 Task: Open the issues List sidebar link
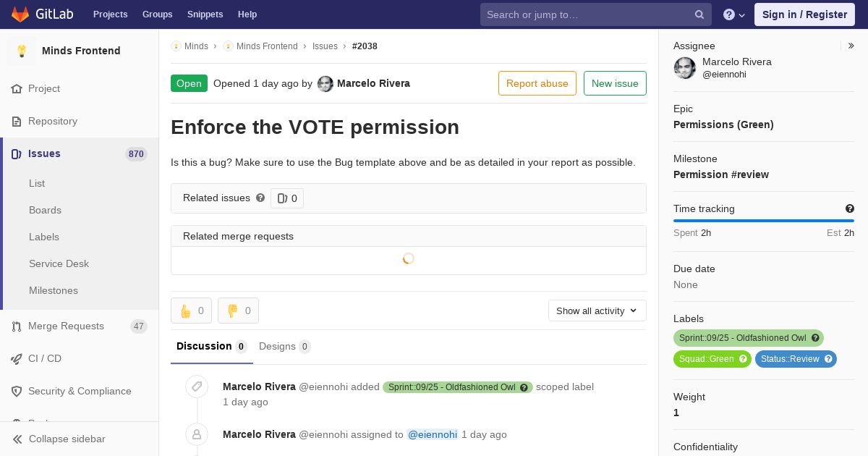(x=37, y=183)
